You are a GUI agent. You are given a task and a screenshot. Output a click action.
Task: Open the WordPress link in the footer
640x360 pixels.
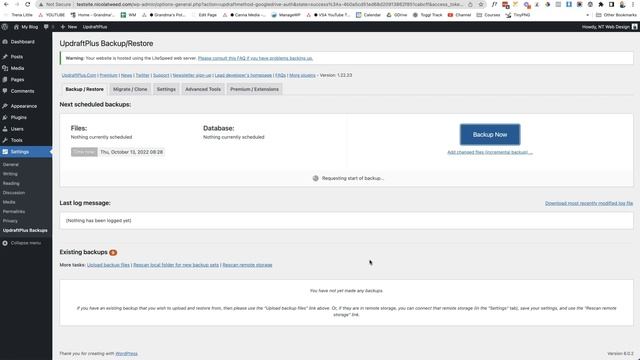tap(127, 353)
